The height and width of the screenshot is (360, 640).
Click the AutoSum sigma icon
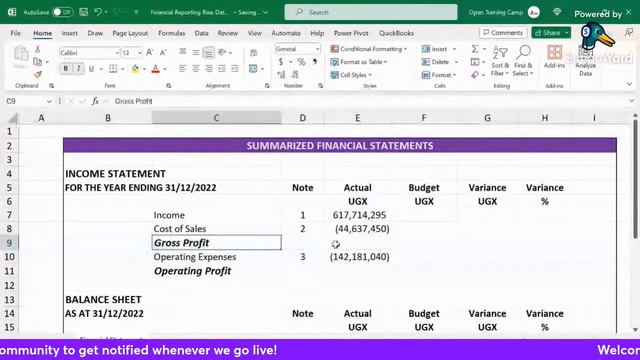(x=475, y=49)
